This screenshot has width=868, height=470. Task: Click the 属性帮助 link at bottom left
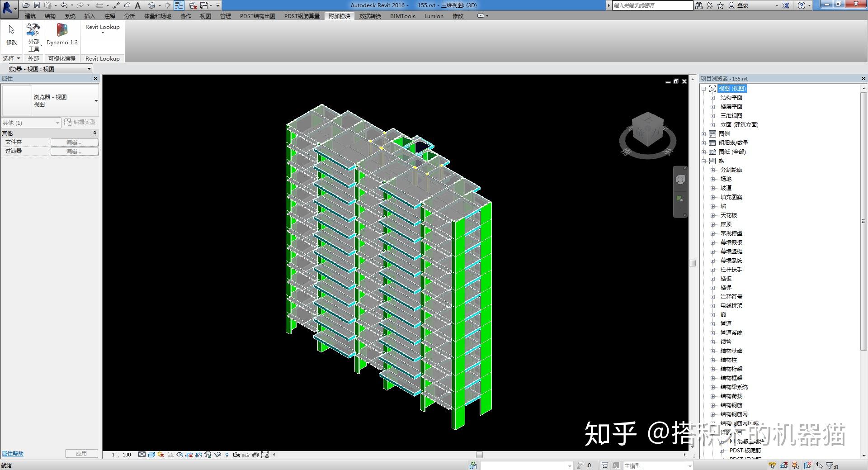click(12, 453)
